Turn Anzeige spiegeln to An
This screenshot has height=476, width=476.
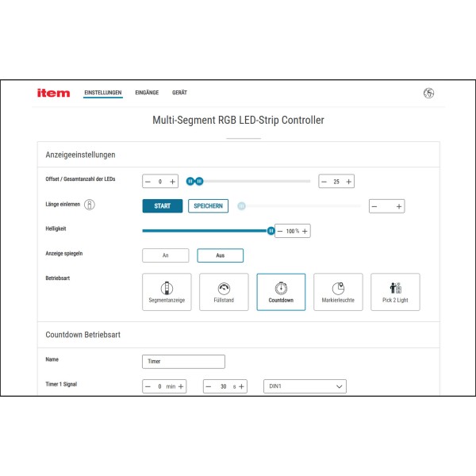166,255
